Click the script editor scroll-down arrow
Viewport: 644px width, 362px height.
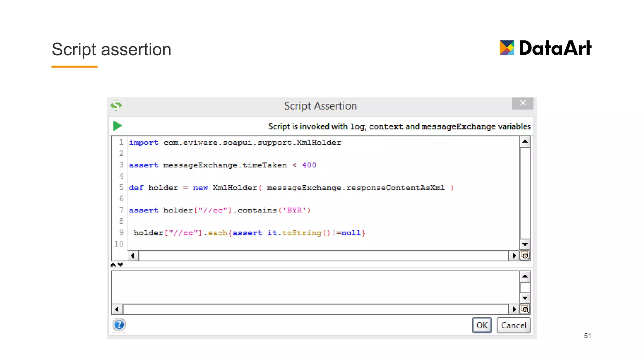525,244
